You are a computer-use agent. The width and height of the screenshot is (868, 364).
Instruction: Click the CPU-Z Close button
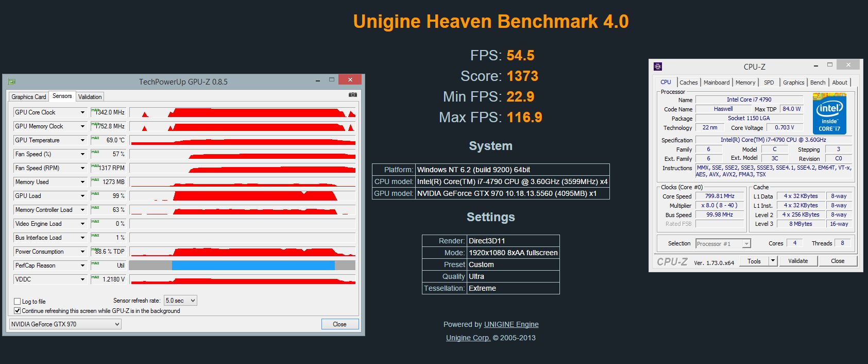pyautogui.click(x=838, y=261)
